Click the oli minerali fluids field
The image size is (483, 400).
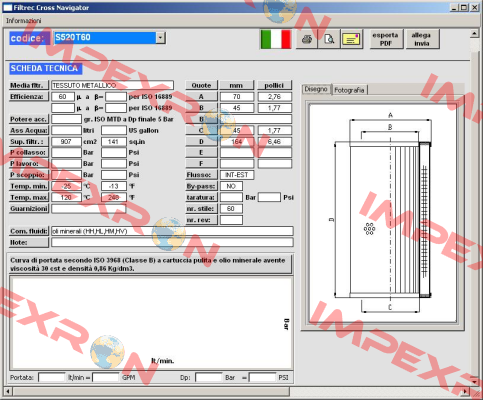[x=172, y=231]
